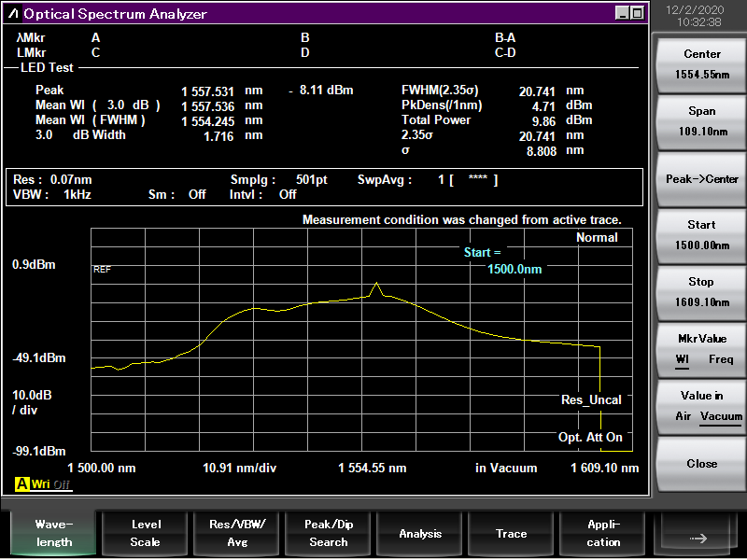Toggle Value in Air or Vacuum
Screen dimensions: 747x560
pyautogui.click(x=701, y=406)
